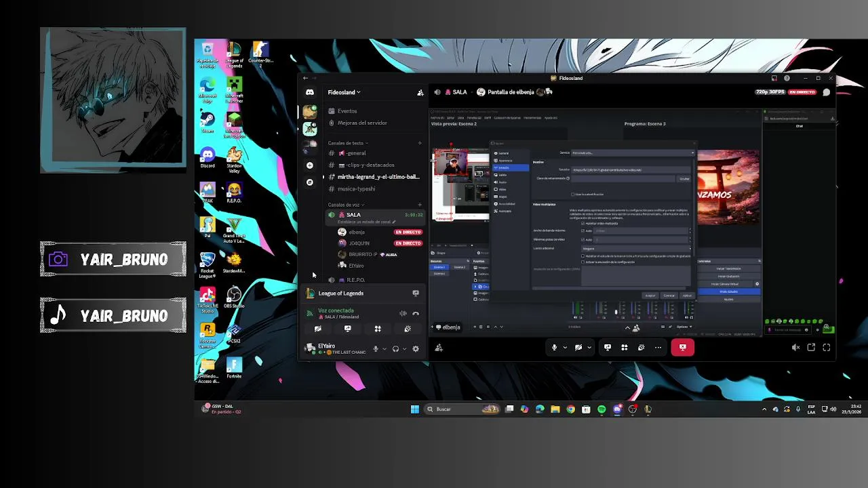The height and width of the screenshot is (488, 868).
Task: Open Discord home via logo icon
Action: point(310,92)
